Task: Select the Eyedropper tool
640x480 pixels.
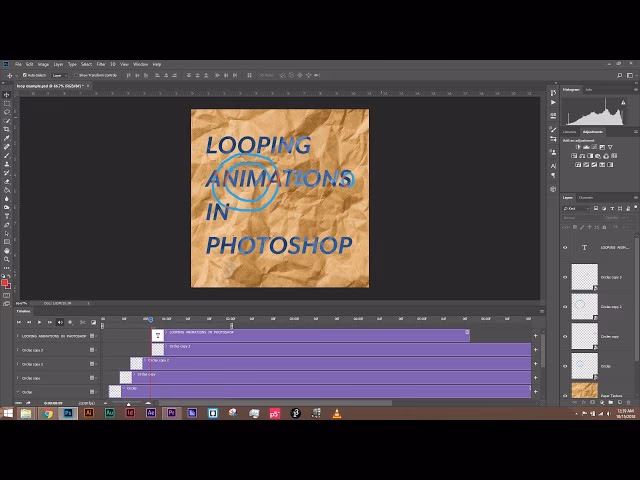Action: point(7,138)
